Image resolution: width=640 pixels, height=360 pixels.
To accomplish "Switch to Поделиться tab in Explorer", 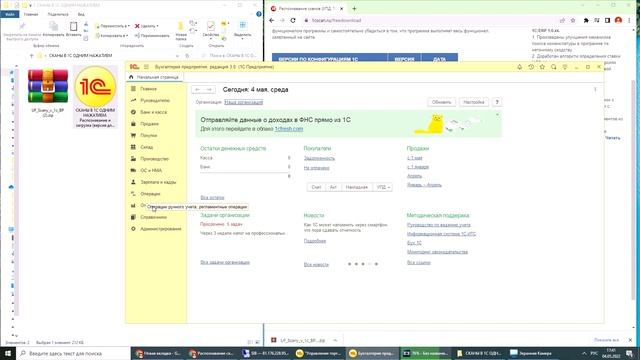I will click(58, 14).
